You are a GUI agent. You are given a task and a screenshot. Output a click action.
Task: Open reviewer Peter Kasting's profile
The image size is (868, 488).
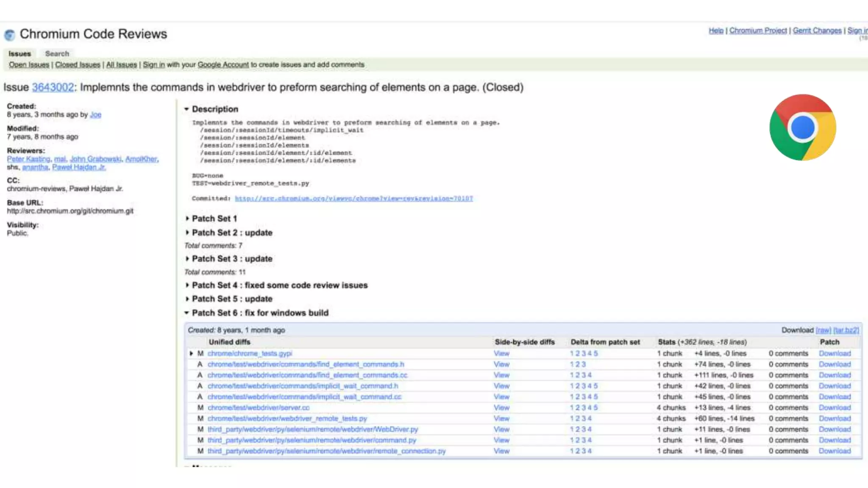pyautogui.click(x=28, y=159)
